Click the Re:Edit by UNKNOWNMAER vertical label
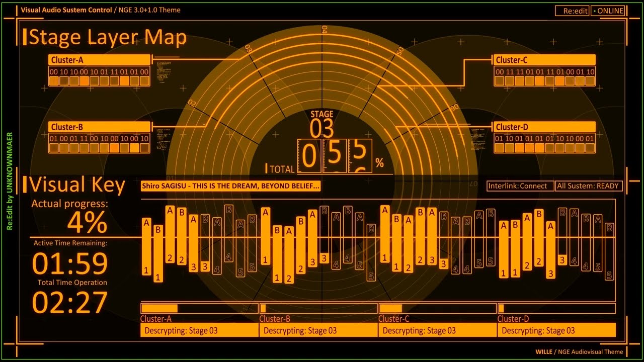The width and height of the screenshot is (644, 362). coord(10,182)
